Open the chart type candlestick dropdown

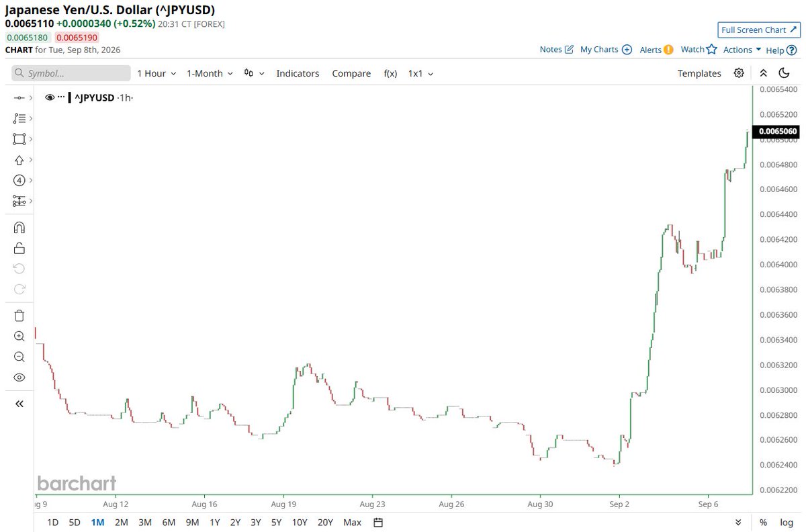[254, 73]
